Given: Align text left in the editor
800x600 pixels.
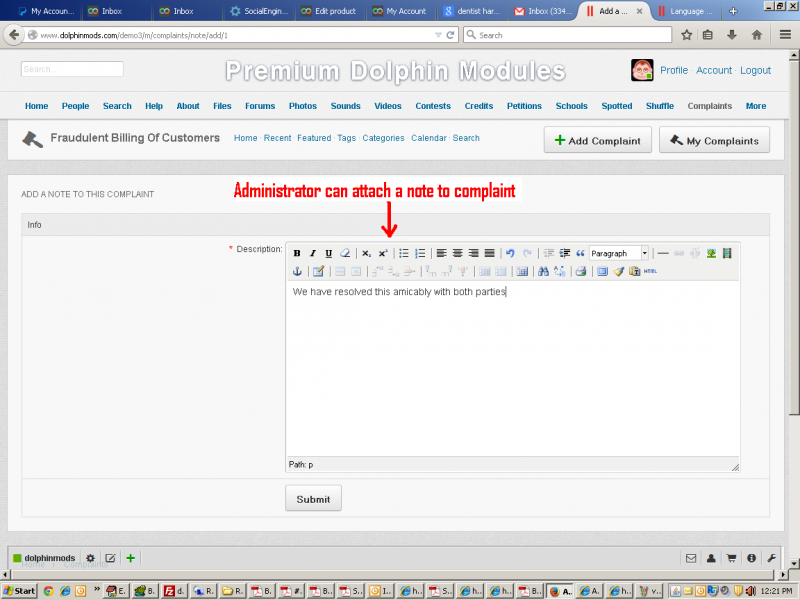Looking at the screenshot, I should pyautogui.click(x=441, y=254).
